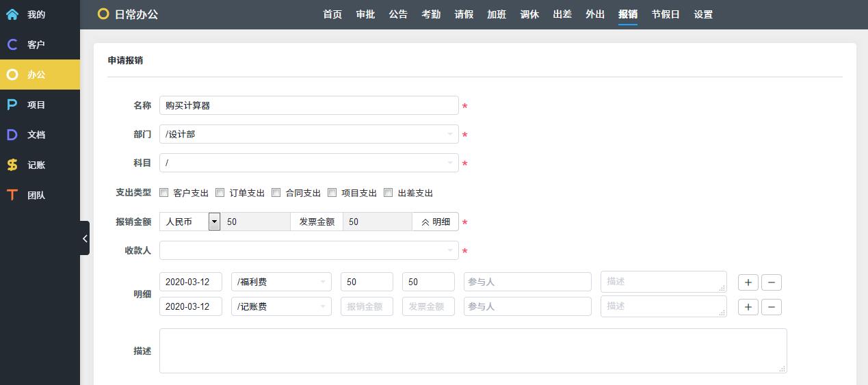Click the 发票金额 total field showing 50
The width and height of the screenshot is (868, 385).
point(378,222)
